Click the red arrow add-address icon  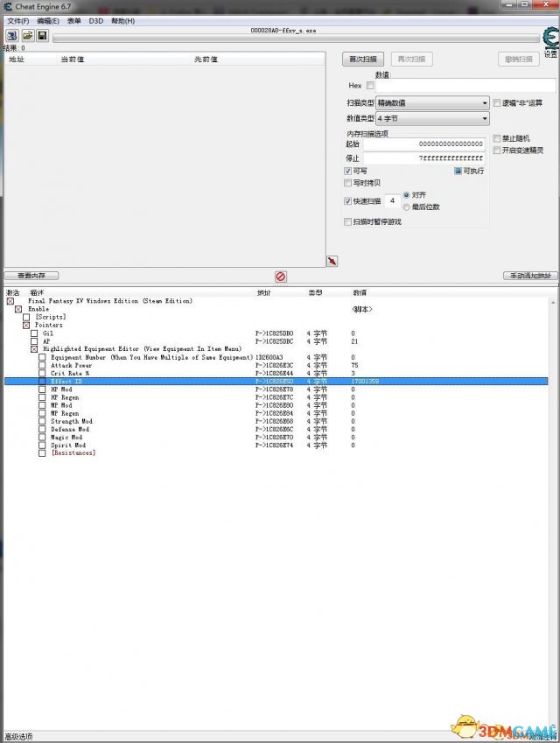click(x=332, y=261)
